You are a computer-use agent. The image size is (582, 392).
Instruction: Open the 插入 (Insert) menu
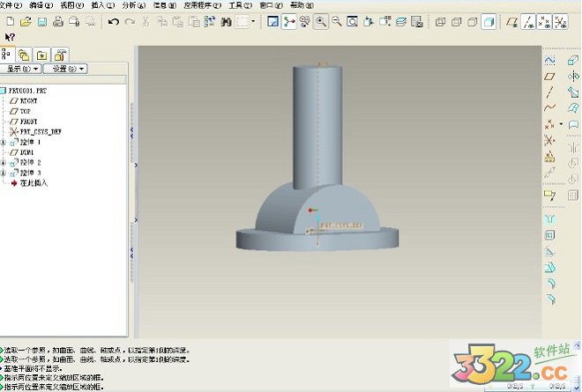point(103,5)
